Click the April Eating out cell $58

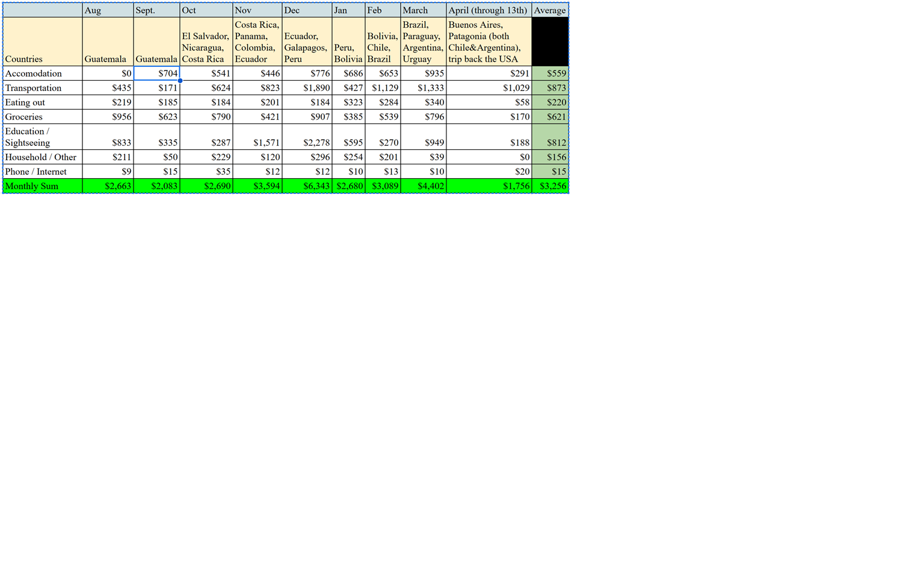[x=488, y=102]
